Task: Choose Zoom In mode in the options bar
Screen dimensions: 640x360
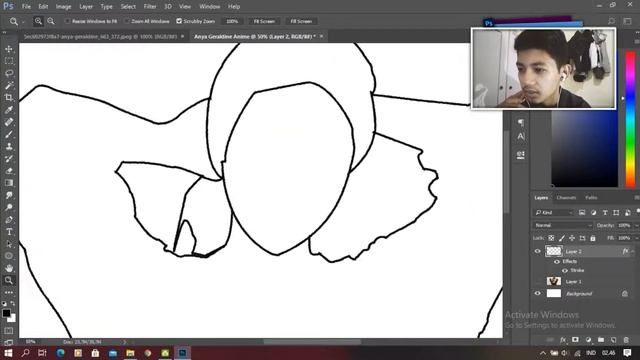Action: [x=38, y=21]
